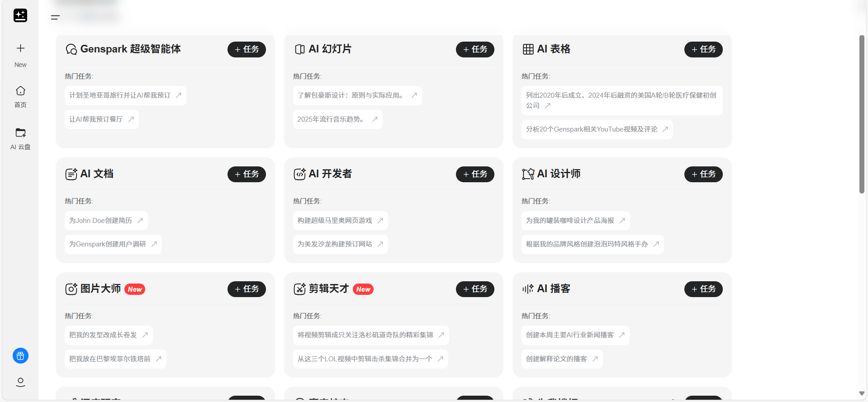The height and width of the screenshot is (402, 868).
Task: Add a task for Genspark 超级智能体
Action: [x=247, y=49]
